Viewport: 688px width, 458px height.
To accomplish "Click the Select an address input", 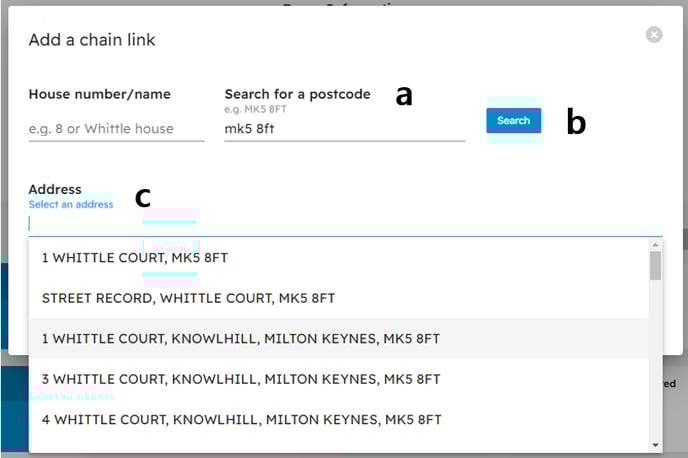I will point(345,224).
